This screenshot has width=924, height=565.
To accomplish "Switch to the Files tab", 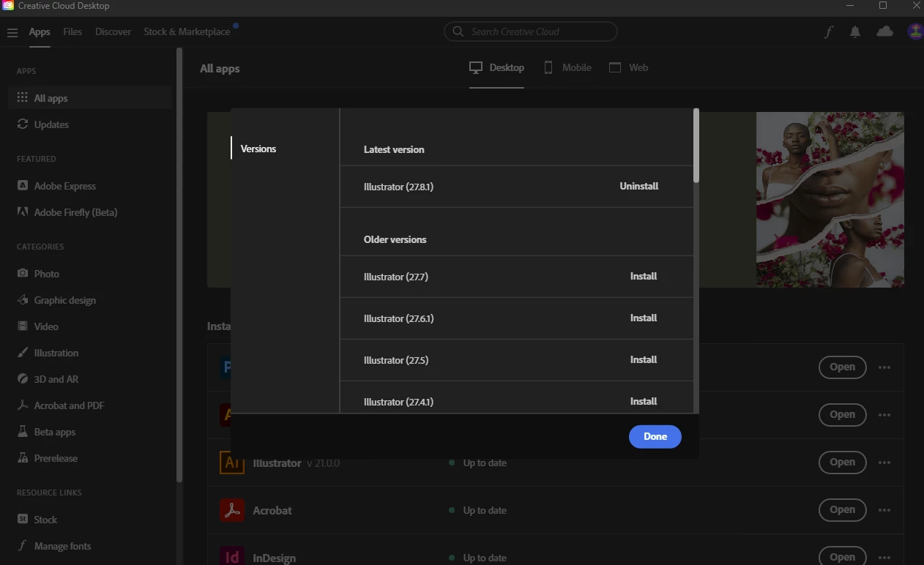I will 72,31.
